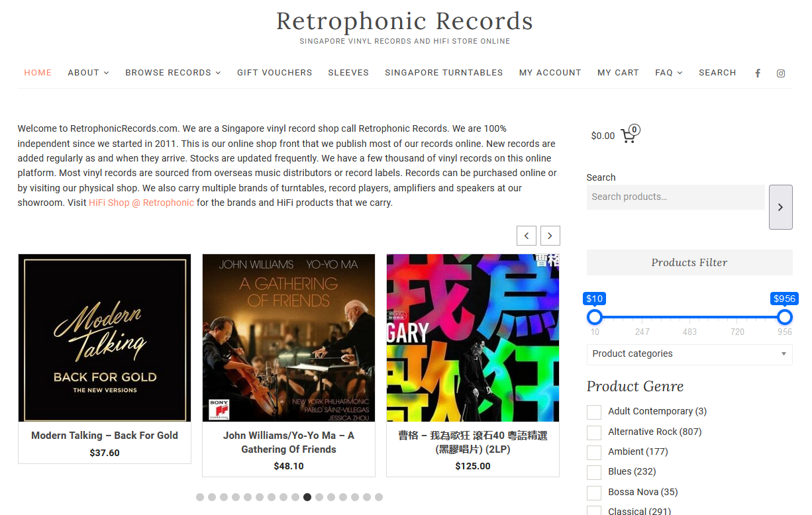The height and width of the screenshot is (515, 812).
Task: Go to Singapore Turntables page
Action: 444,73
